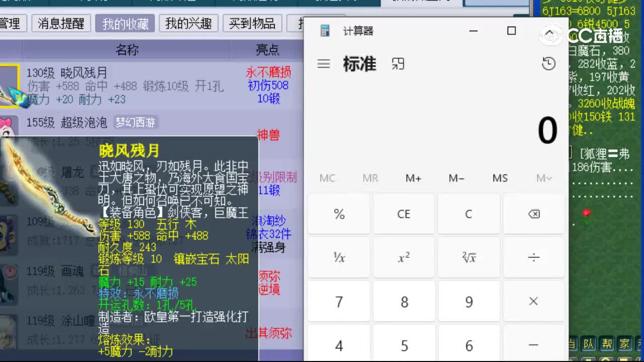
Task: Click the M+ memory add button
Action: point(413,178)
